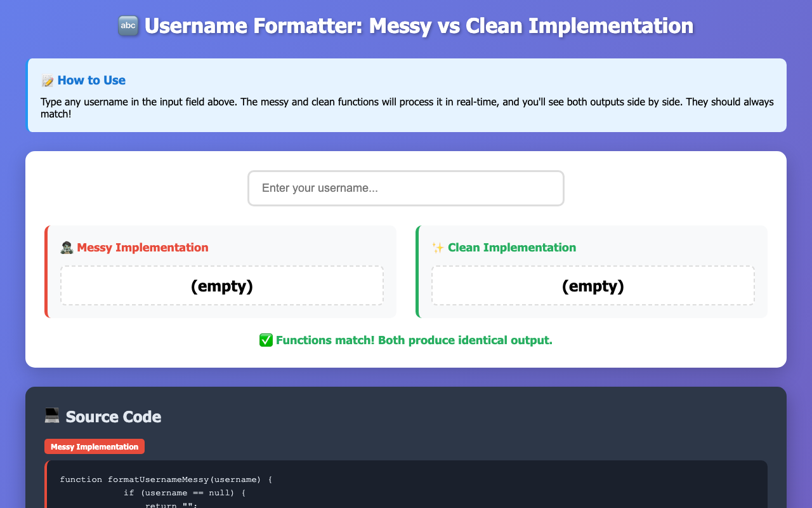Click the 'Functions match!' status message
The image size is (812, 508).
406,340
